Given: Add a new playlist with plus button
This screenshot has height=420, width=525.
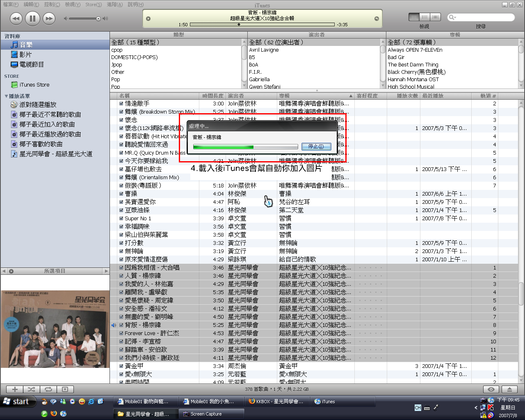Looking at the screenshot, I should coord(15,390).
